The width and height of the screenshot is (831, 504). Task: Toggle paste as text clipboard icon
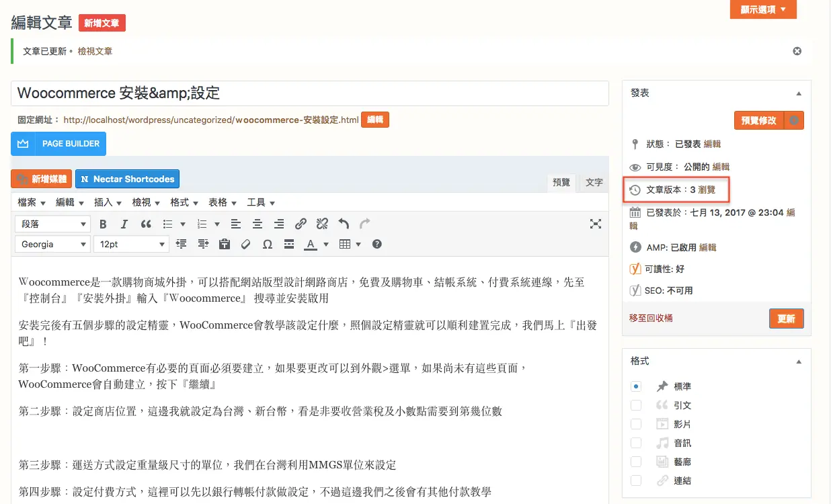pyautogui.click(x=224, y=245)
